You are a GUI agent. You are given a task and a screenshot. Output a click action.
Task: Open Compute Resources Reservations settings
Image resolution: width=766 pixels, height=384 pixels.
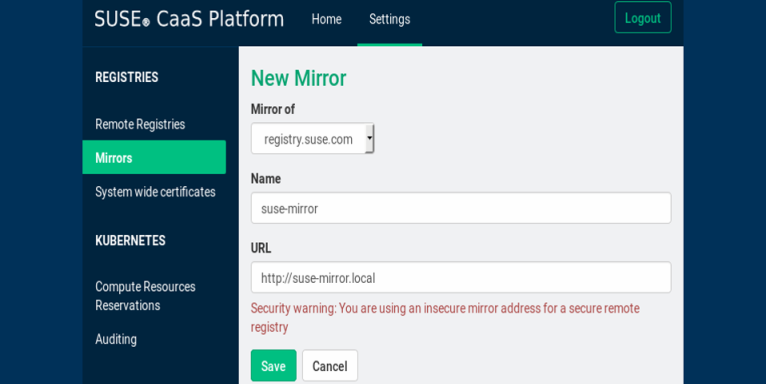pyautogui.click(x=146, y=296)
